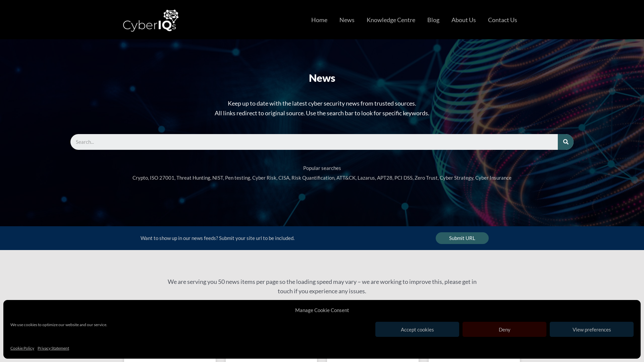Click the Blog nav icon

433,20
